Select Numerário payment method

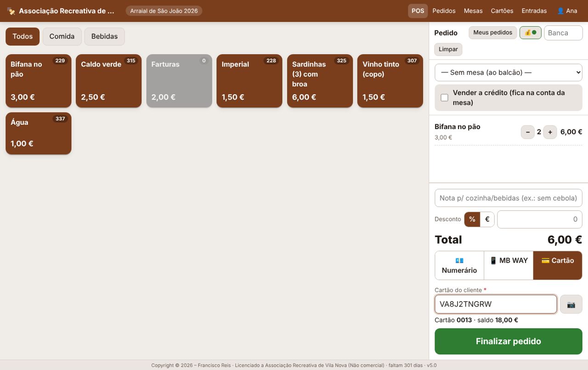459,265
